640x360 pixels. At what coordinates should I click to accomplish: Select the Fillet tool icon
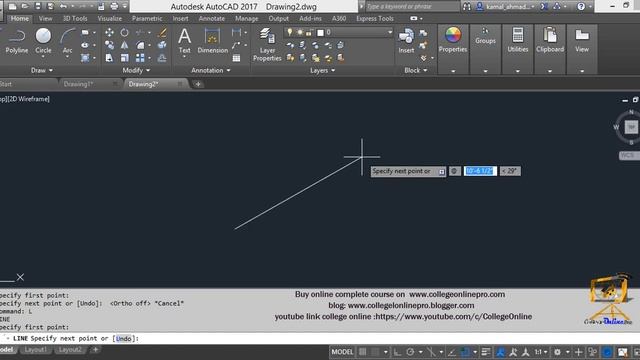point(140,45)
